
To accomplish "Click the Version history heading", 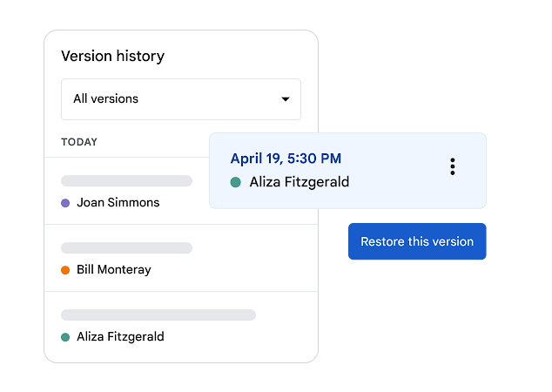I will point(112,57).
